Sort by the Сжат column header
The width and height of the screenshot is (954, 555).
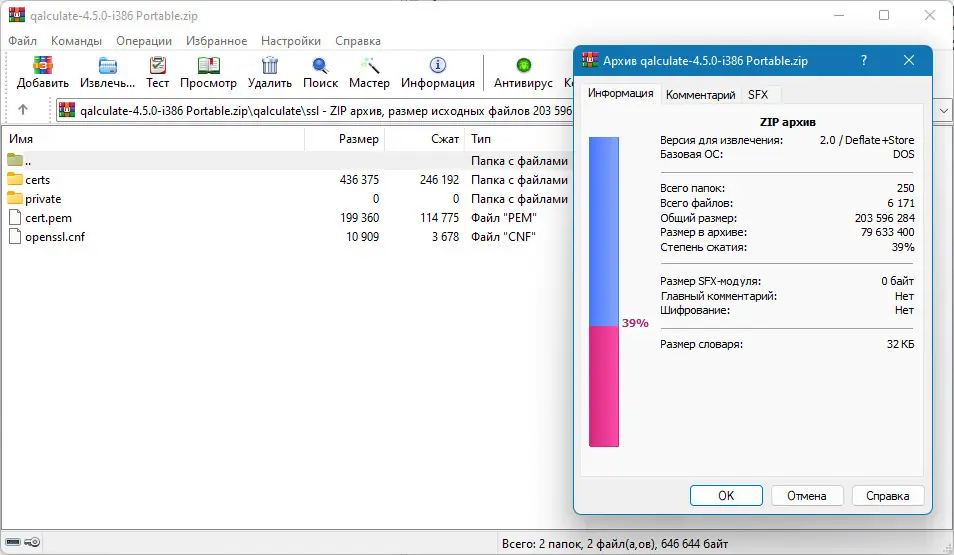(425, 139)
